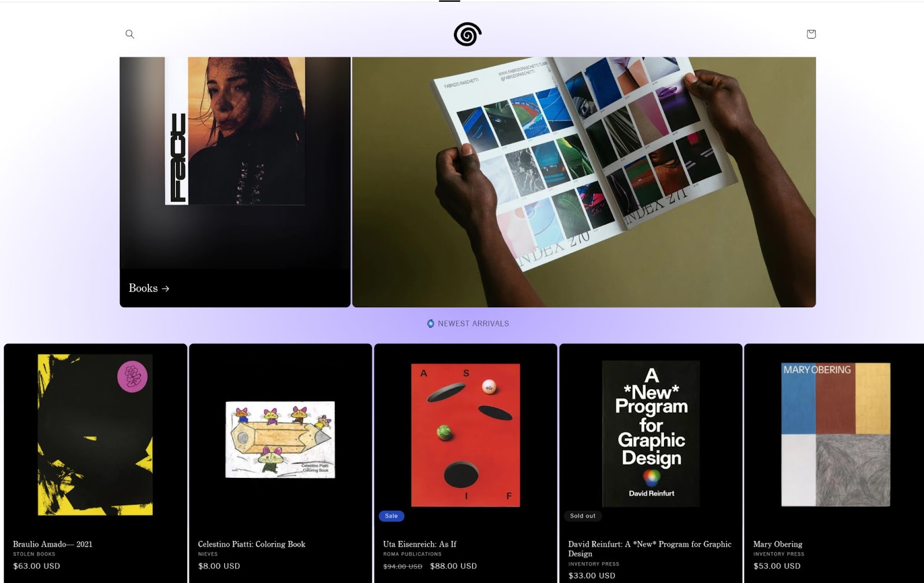Click the Roma Publications vendor label
Viewport: 924px width, 583px height.
tap(412, 554)
